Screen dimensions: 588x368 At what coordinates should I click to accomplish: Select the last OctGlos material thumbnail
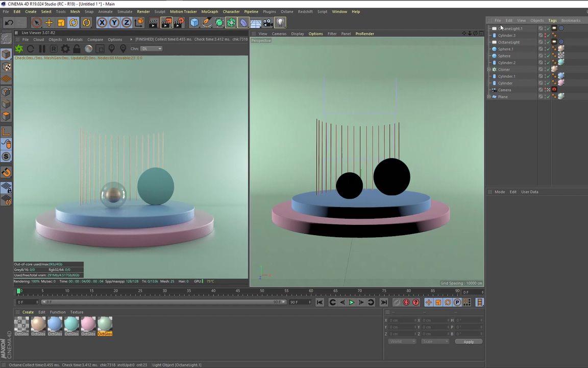pos(105,325)
